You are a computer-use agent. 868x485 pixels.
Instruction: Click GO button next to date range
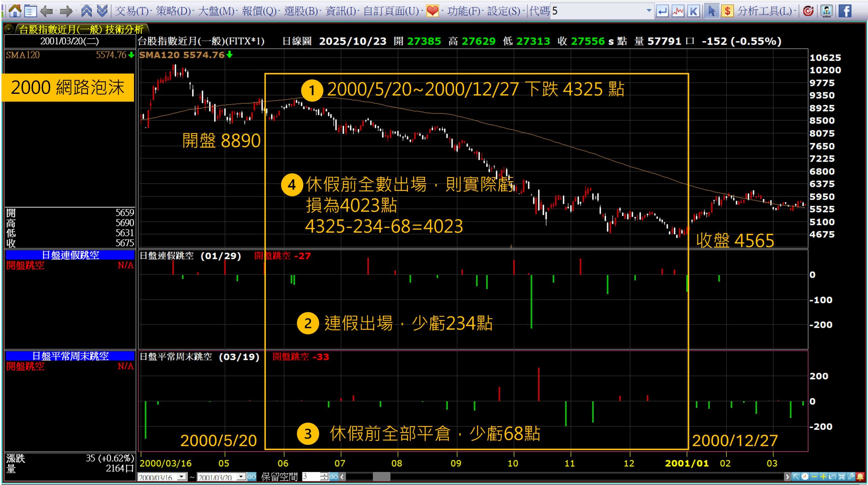point(252,477)
